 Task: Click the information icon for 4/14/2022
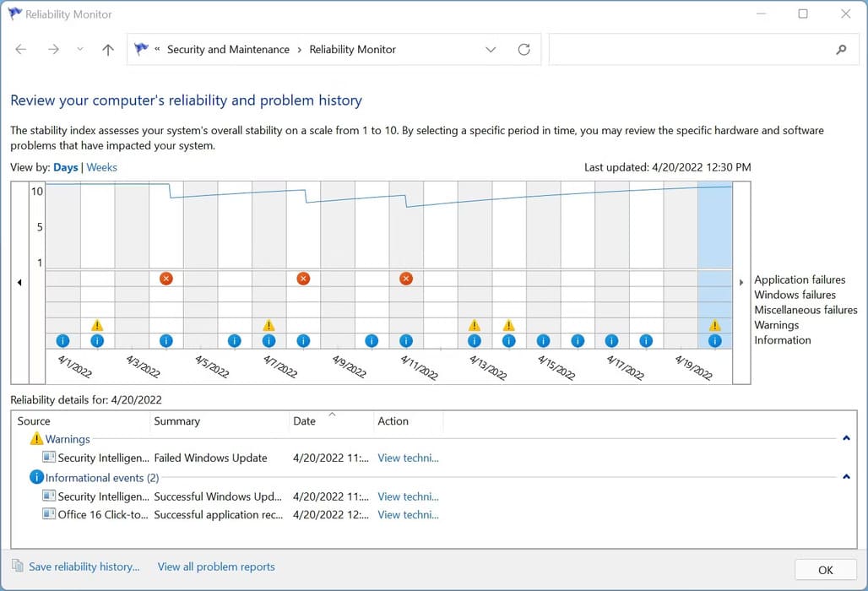[509, 341]
